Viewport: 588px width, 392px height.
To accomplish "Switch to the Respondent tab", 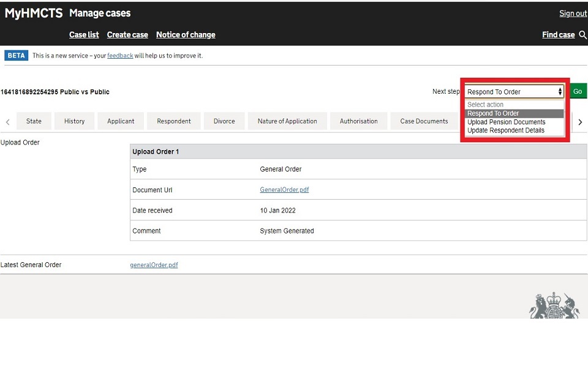I will (x=174, y=121).
